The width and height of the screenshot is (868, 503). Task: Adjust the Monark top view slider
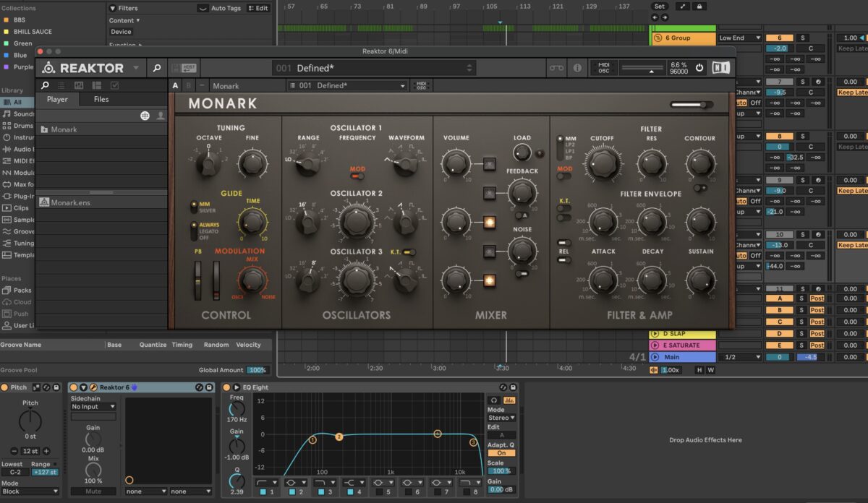(x=691, y=105)
